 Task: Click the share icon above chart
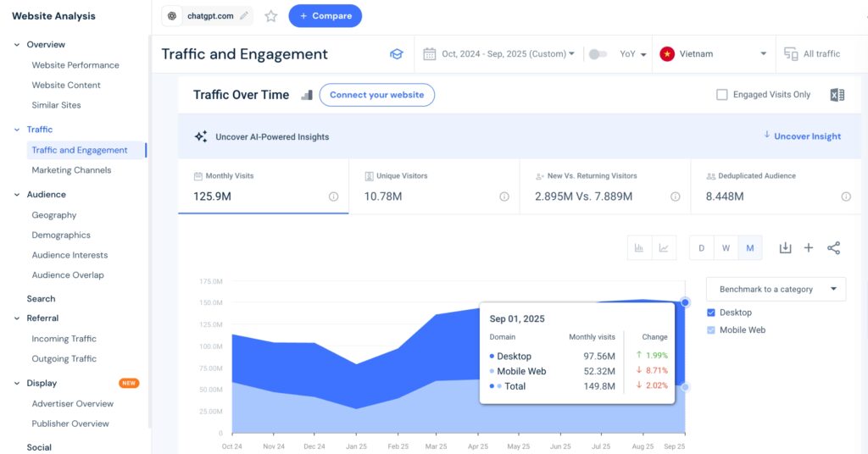833,248
